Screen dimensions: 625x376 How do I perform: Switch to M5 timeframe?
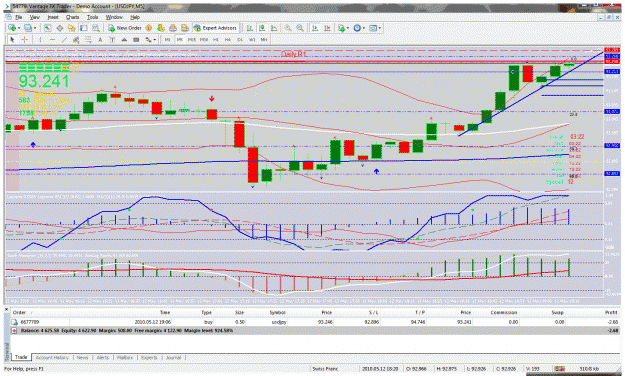pos(180,39)
